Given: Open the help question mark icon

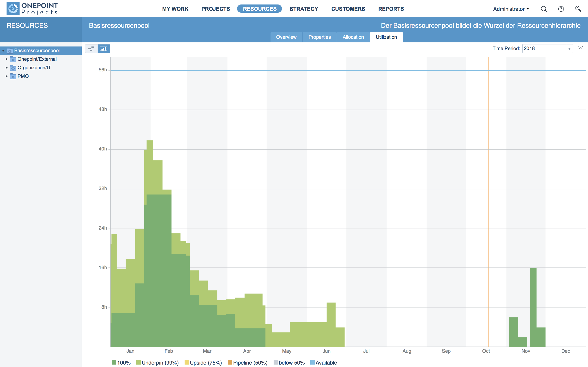Looking at the screenshot, I should [561, 9].
